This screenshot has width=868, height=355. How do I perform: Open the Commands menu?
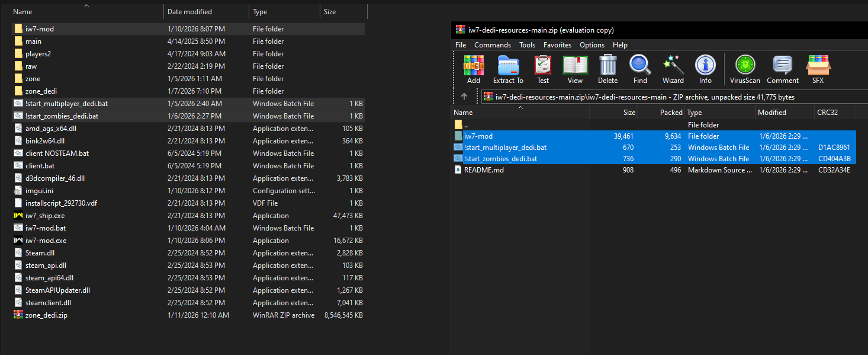tap(493, 45)
